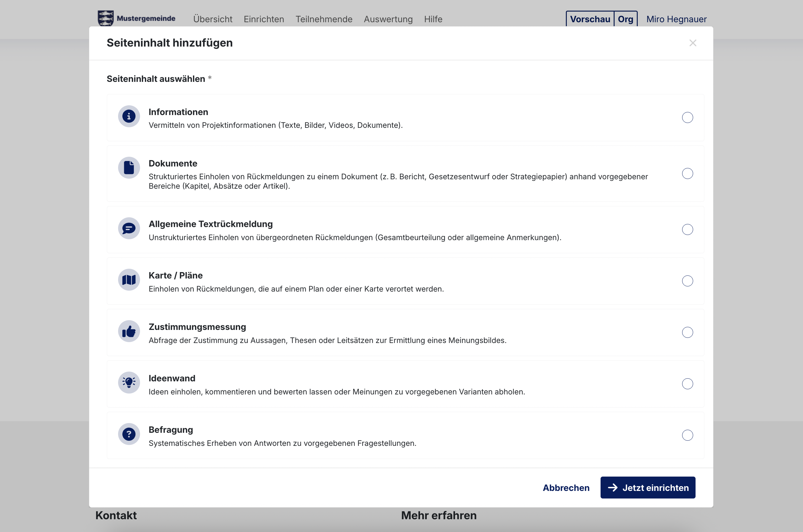Click the Vorschau button
This screenshot has height=532, width=803.
coord(590,19)
